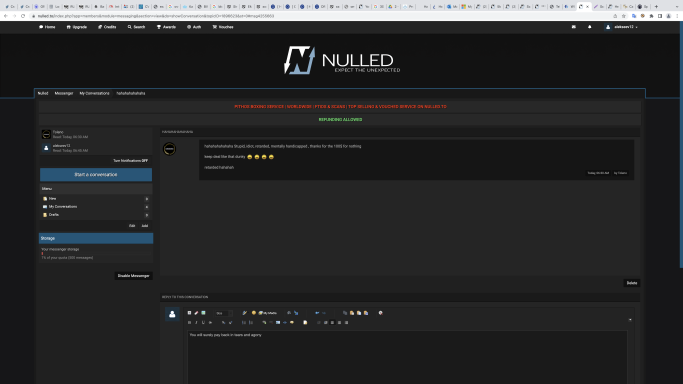The image size is (683, 384).
Task: Open the font size dropdown in editor
Action: 224,313
